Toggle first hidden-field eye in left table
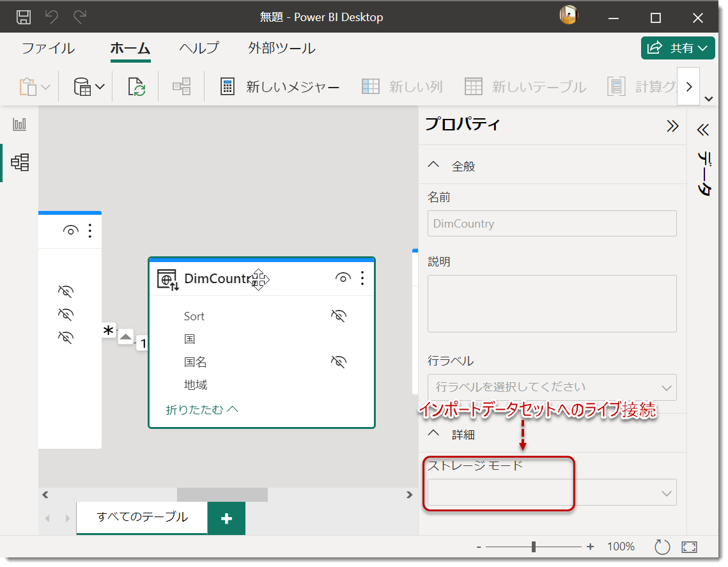Viewport: 728px width, 567px height. [x=65, y=291]
